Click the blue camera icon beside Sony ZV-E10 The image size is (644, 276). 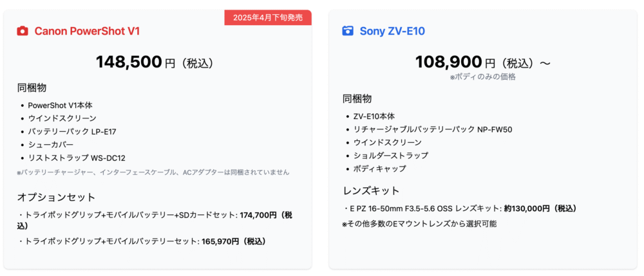(x=348, y=31)
